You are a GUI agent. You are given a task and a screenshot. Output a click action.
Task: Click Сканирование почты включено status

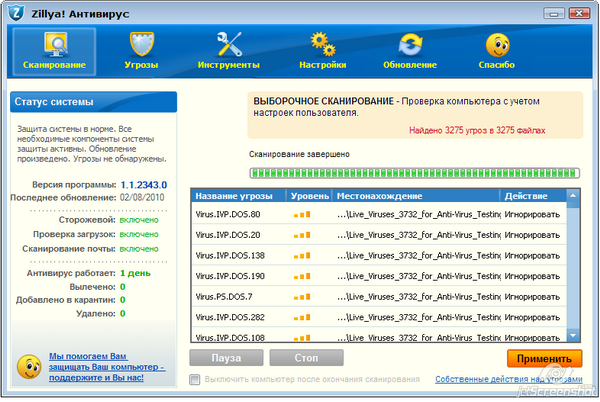[x=139, y=249]
